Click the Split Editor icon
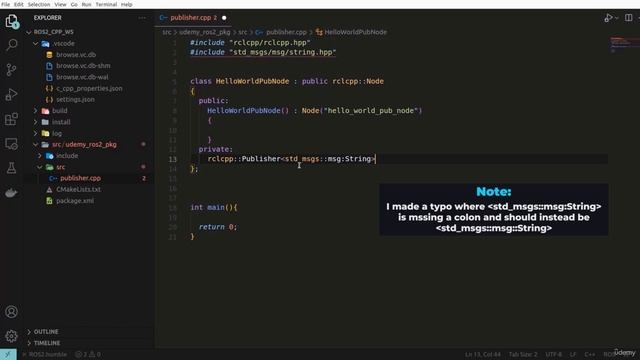Viewport: 640px width, 360px height. [x=629, y=18]
